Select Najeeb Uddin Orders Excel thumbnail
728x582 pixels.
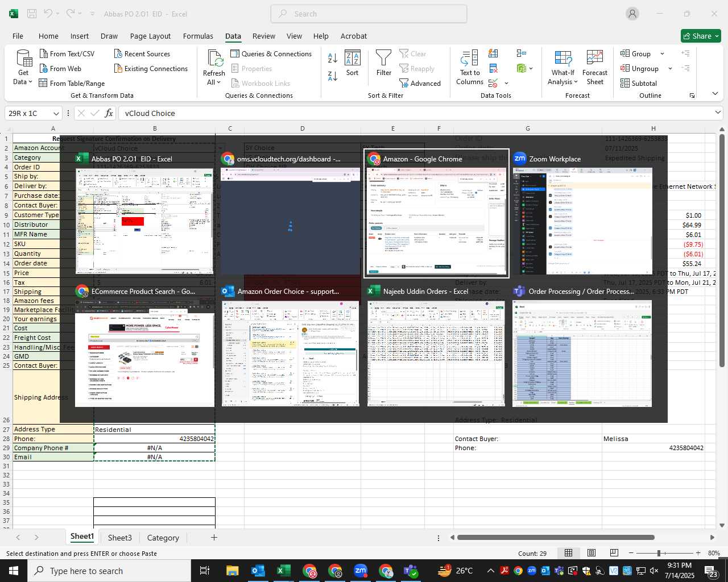[436, 354]
